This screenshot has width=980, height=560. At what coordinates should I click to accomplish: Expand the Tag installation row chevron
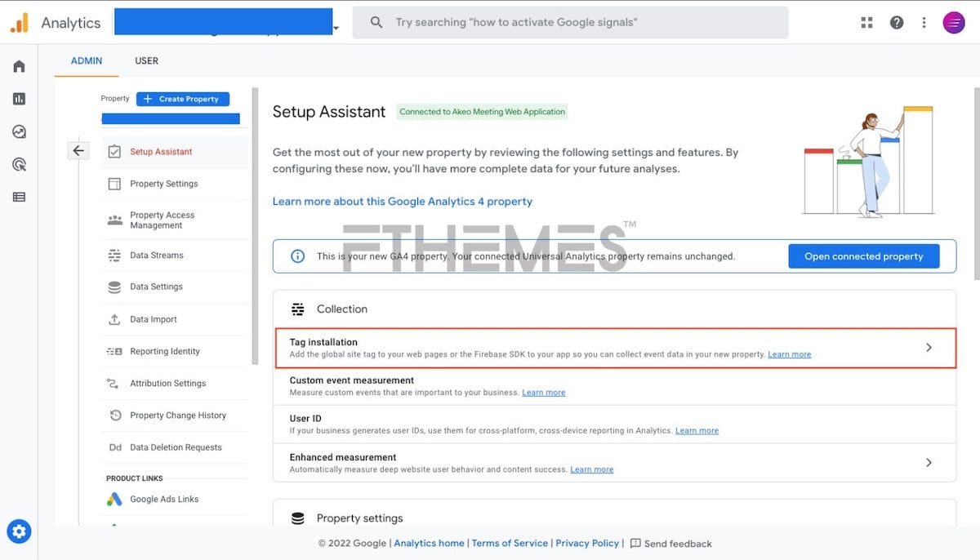click(929, 347)
